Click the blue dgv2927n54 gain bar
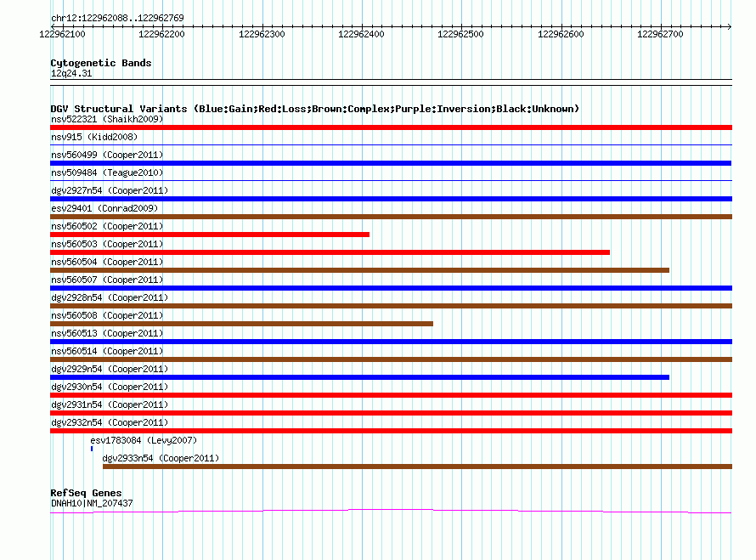The height and width of the screenshot is (560, 756). [391, 199]
